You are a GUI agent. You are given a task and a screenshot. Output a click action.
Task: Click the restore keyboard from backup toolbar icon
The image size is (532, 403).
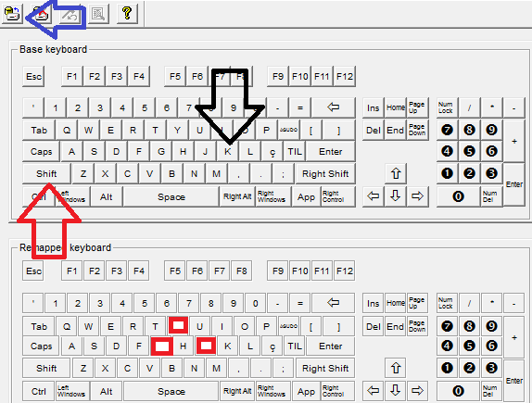tap(12, 14)
